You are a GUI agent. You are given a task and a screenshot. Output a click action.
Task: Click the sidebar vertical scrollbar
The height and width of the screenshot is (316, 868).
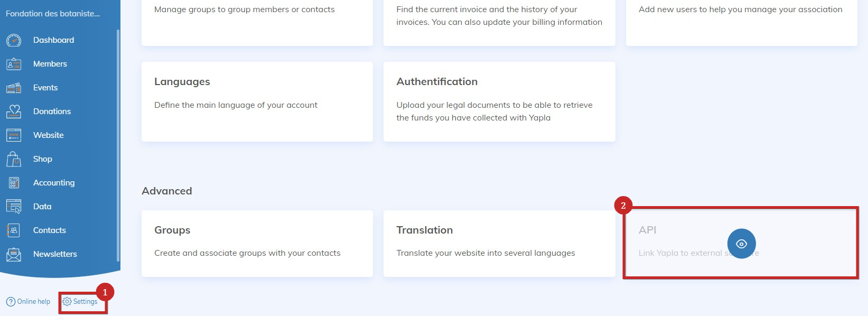(118, 145)
